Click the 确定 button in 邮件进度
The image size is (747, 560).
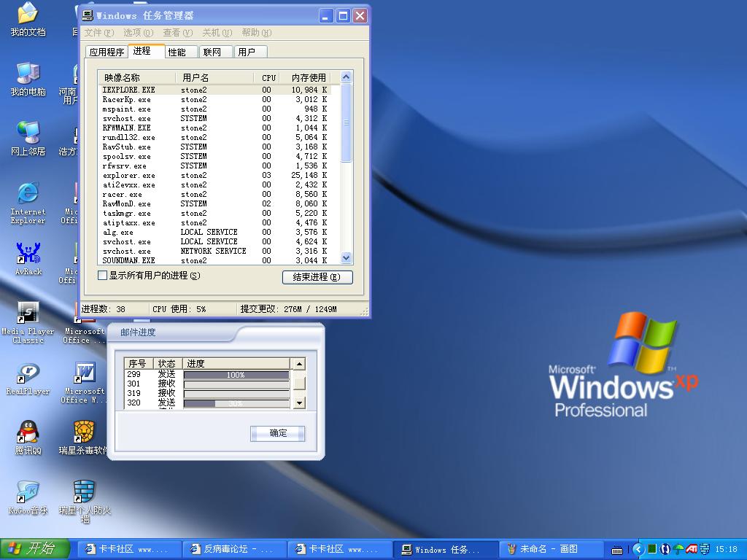click(x=277, y=433)
